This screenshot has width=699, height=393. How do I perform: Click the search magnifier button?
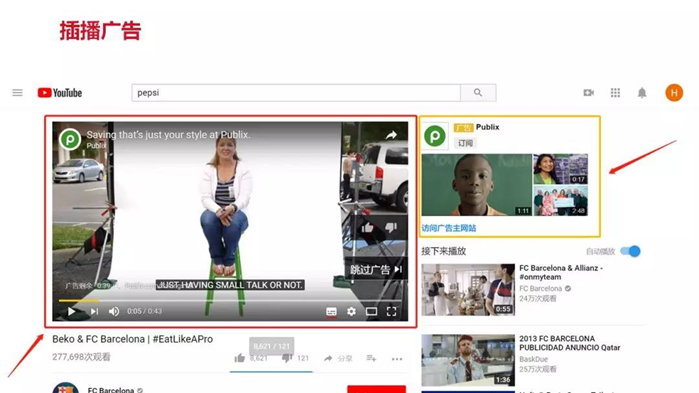point(478,93)
